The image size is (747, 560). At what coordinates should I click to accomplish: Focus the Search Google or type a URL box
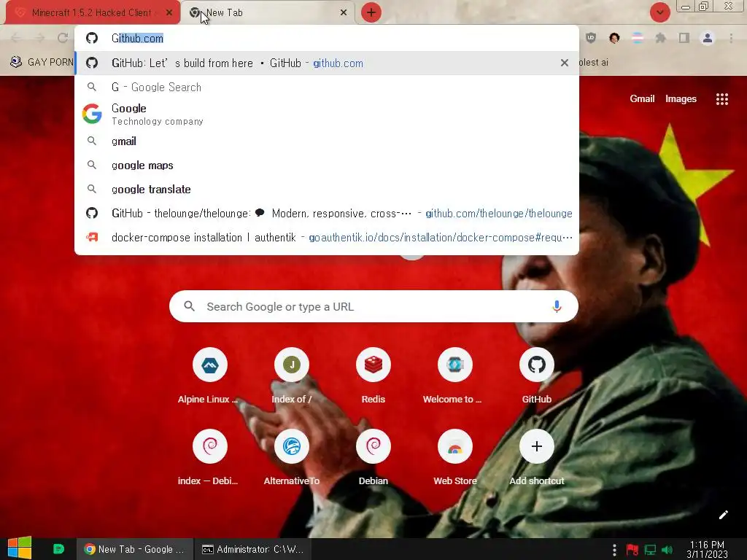[373, 306]
